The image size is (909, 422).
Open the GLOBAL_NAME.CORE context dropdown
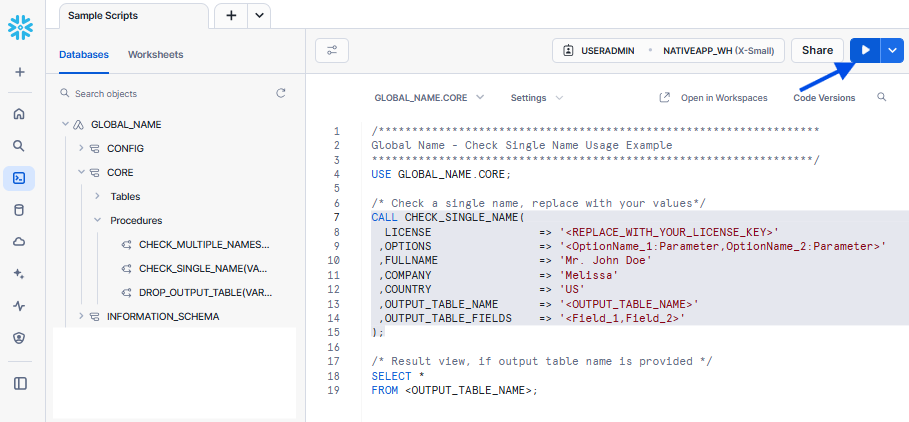coord(430,97)
